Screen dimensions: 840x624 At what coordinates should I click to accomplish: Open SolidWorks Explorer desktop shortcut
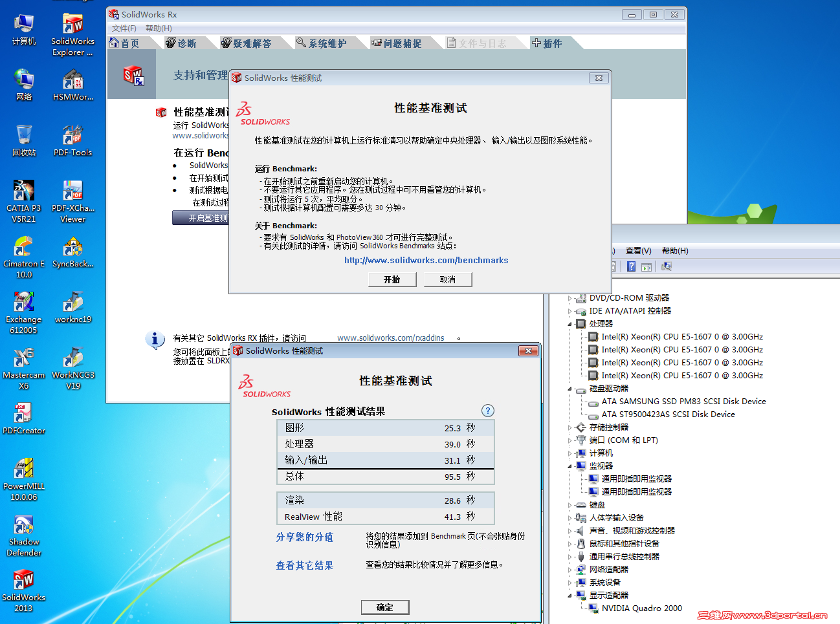[x=72, y=35]
